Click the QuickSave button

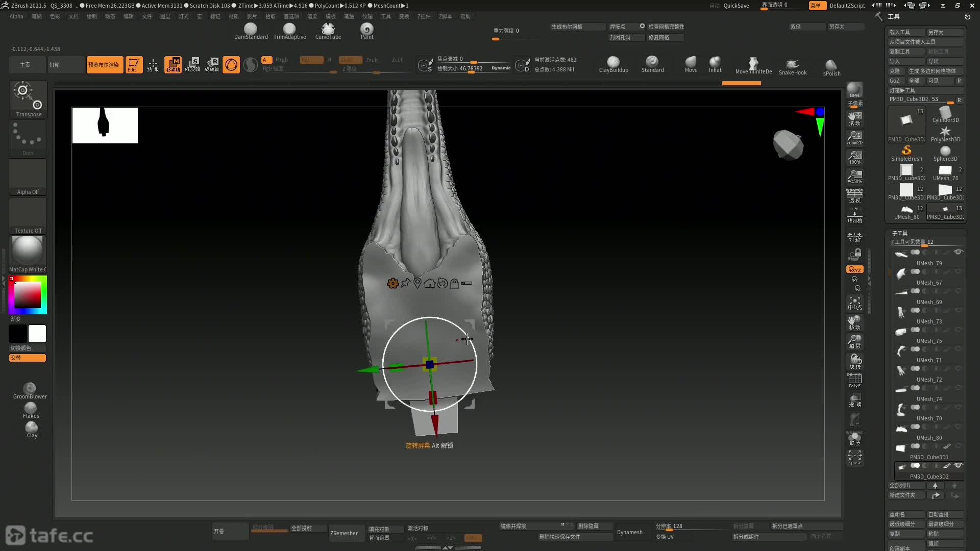tap(736, 6)
